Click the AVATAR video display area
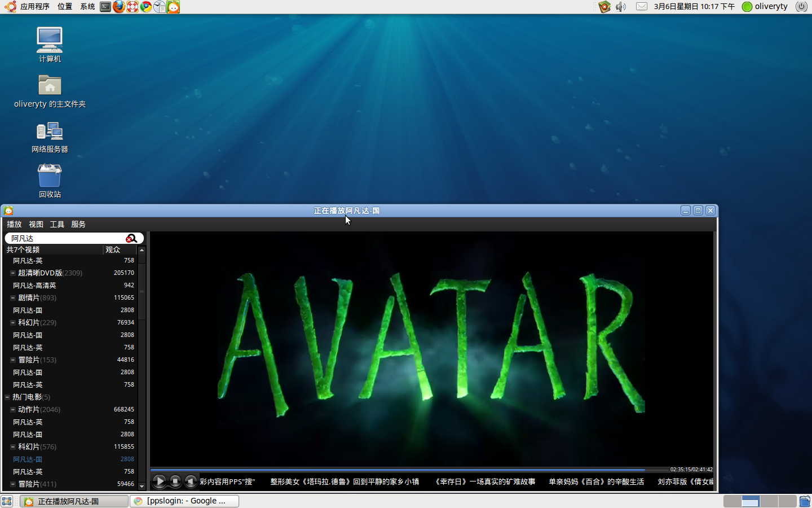The width and height of the screenshot is (812, 508). click(431, 349)
